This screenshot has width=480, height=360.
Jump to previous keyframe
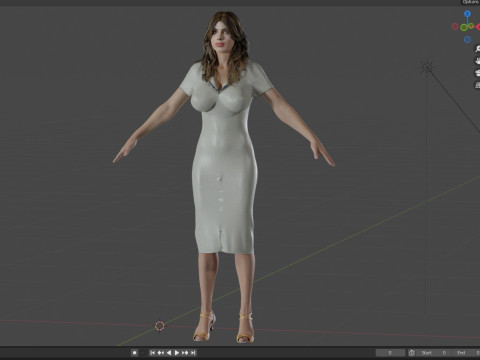point(161,352)
